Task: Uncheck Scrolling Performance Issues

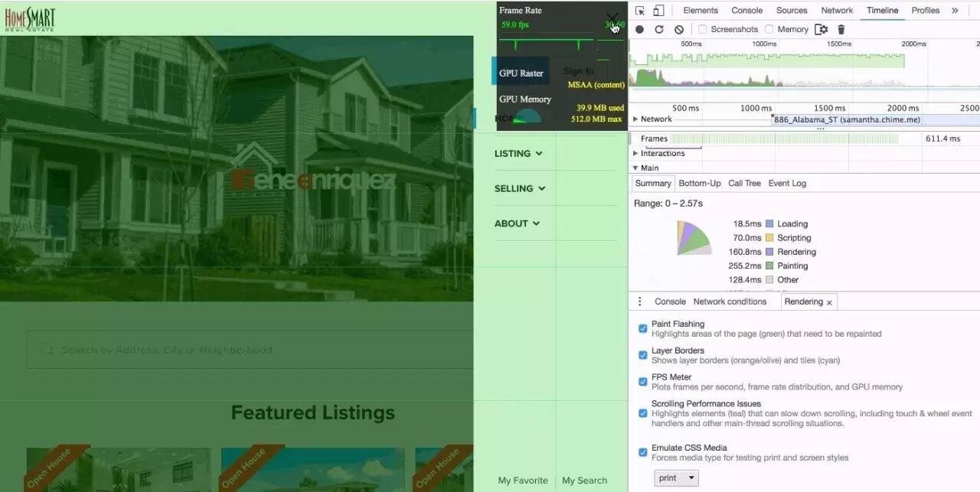Action: tap(643, 413)
